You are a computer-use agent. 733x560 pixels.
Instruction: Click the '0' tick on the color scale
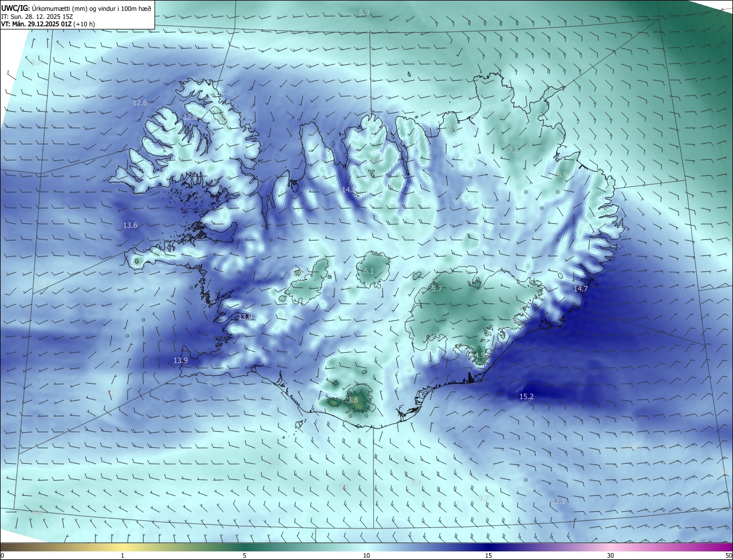2,555
